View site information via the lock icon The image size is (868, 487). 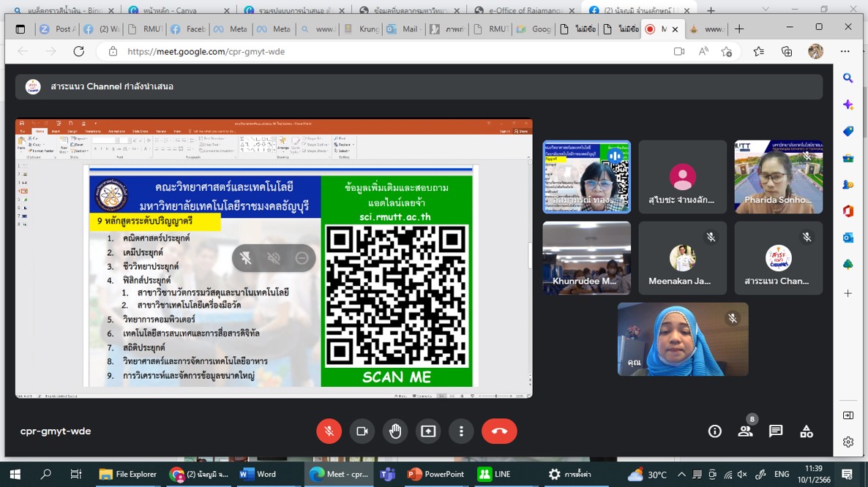tap(113, 51)
